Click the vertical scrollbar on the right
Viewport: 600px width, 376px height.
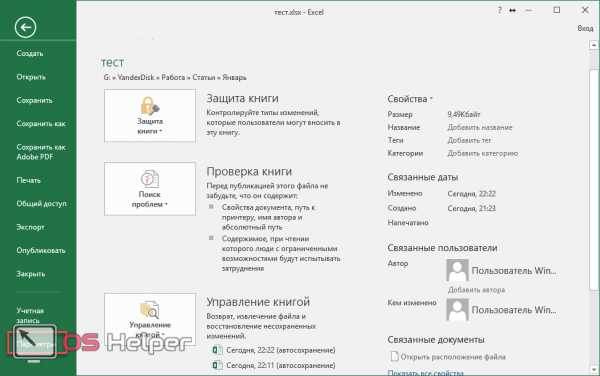594,180
